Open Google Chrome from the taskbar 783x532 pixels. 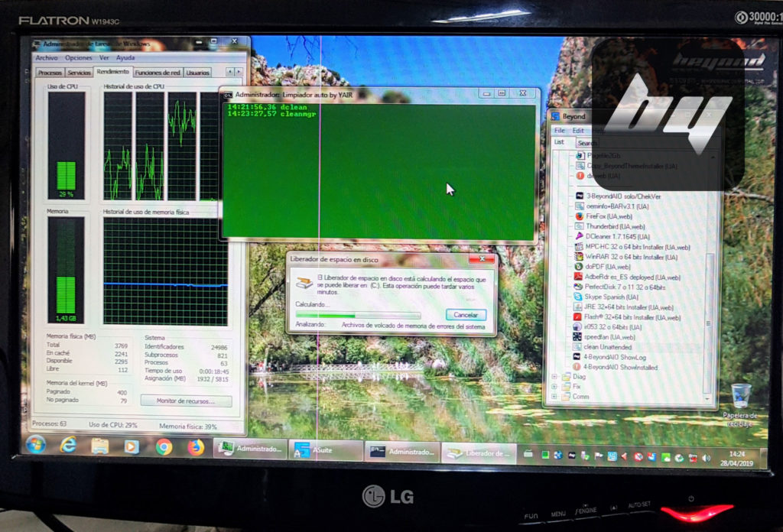[164, 447]
